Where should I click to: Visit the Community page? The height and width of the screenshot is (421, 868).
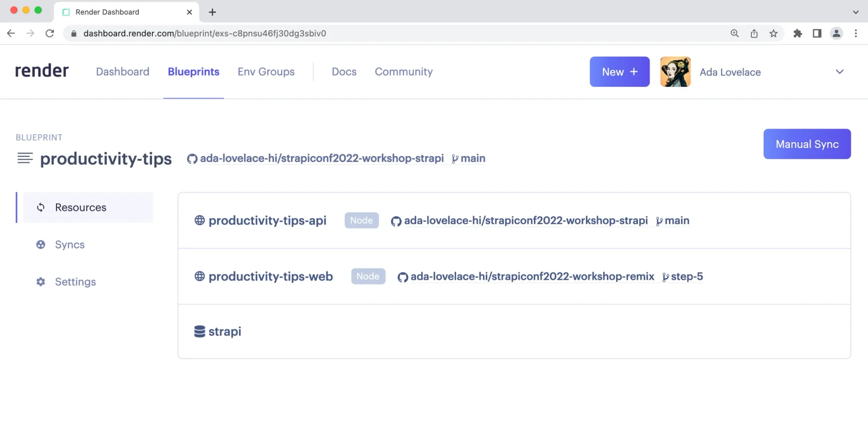(x=404, y=72)
